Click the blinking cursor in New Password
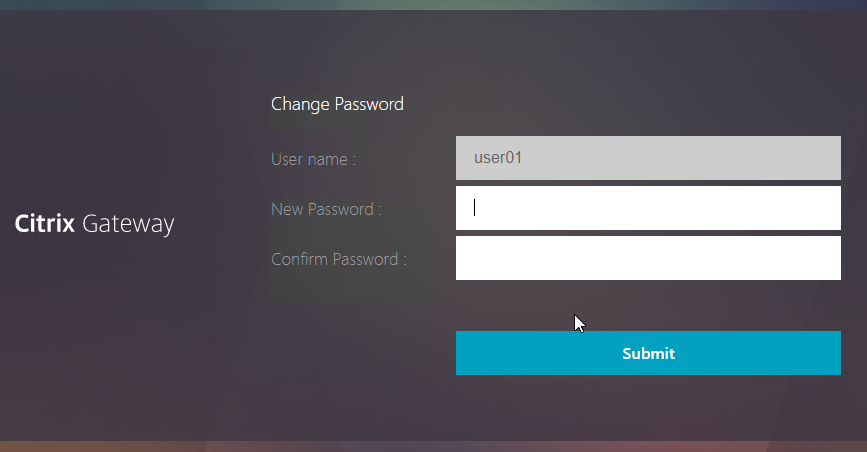This screenshot has height=452, width=867. pos(474,208)
